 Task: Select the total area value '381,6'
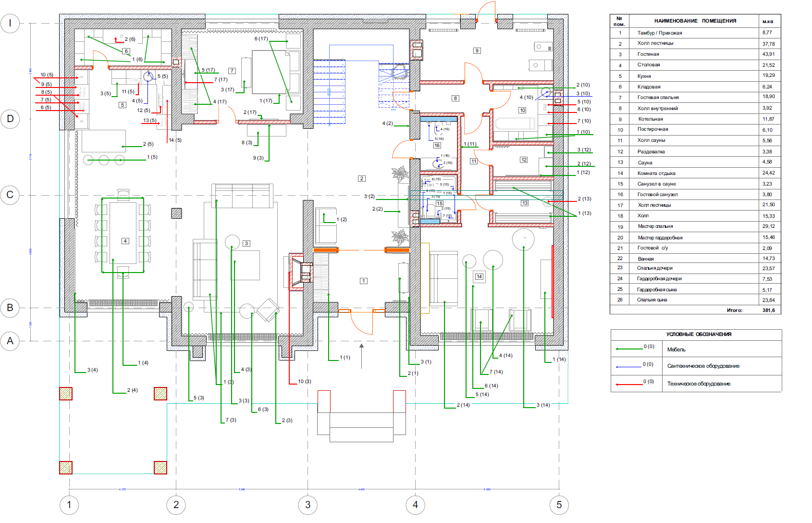tap(769, 311)
